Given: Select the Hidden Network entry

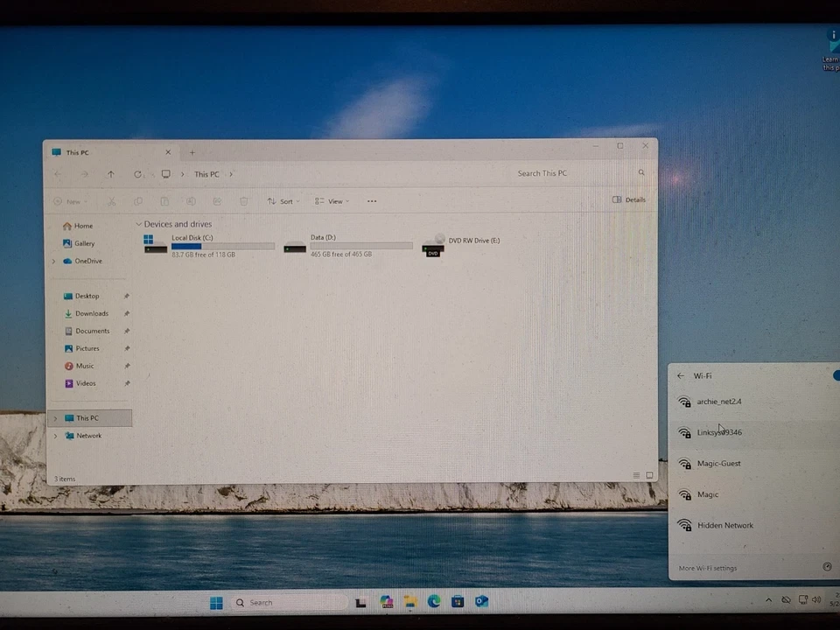Looking at the screenshot, I should [x=754, y=526].
